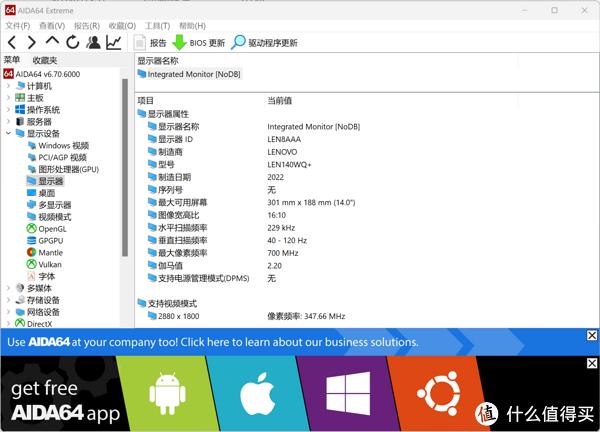Expand the 主板 tree node

point(8,98)
